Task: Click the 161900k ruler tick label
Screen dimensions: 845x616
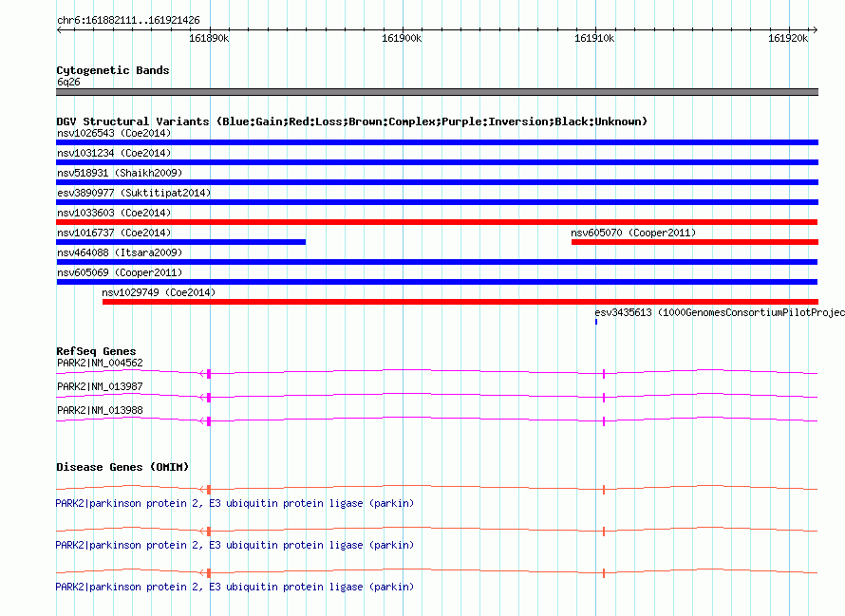Action: point(402,39)
